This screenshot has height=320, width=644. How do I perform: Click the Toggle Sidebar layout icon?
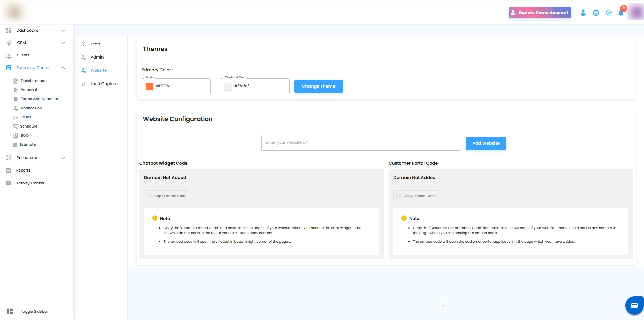10,312
